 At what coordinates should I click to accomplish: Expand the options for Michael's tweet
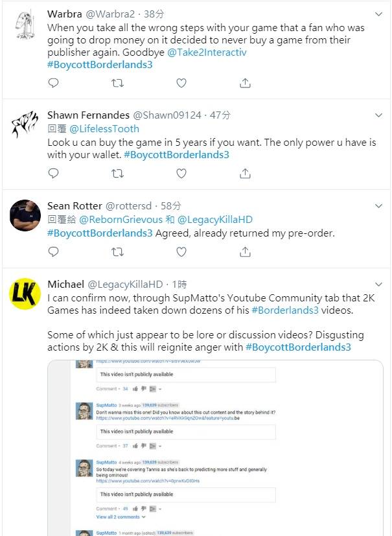(x=379, y=284)
